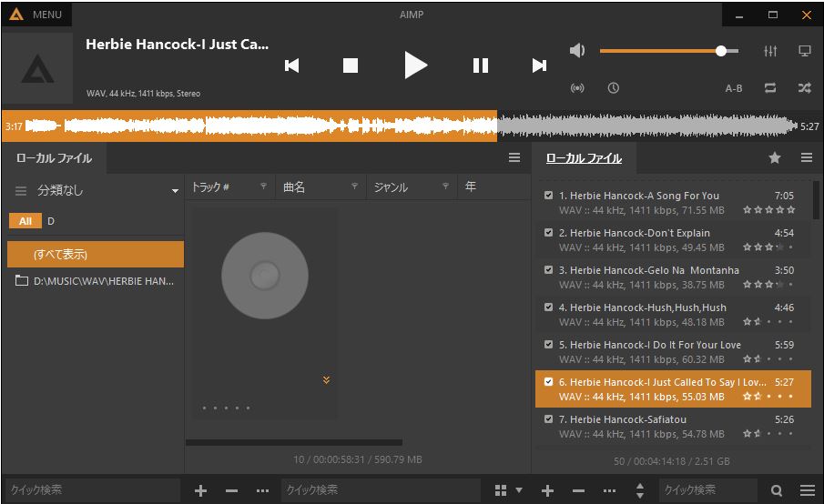The image size is (824, 504).
Task: Click the playlist search magnifier icon
Action: click(776, 490)
